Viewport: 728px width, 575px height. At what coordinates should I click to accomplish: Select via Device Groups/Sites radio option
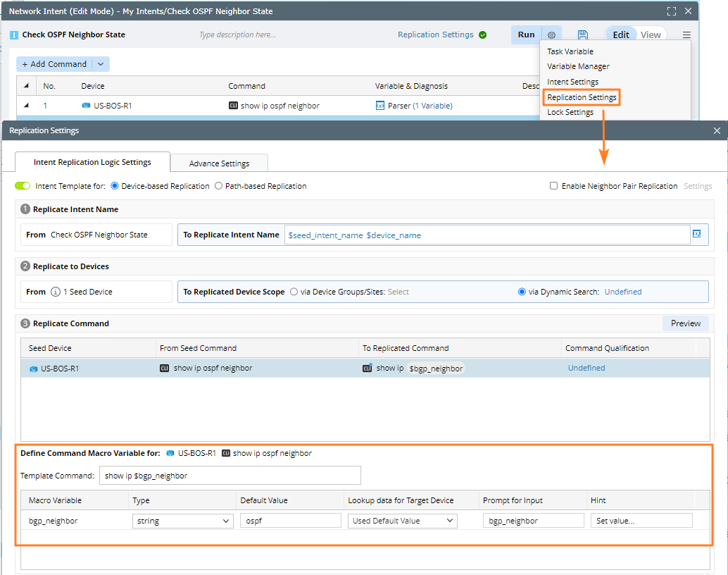point(294,292)
